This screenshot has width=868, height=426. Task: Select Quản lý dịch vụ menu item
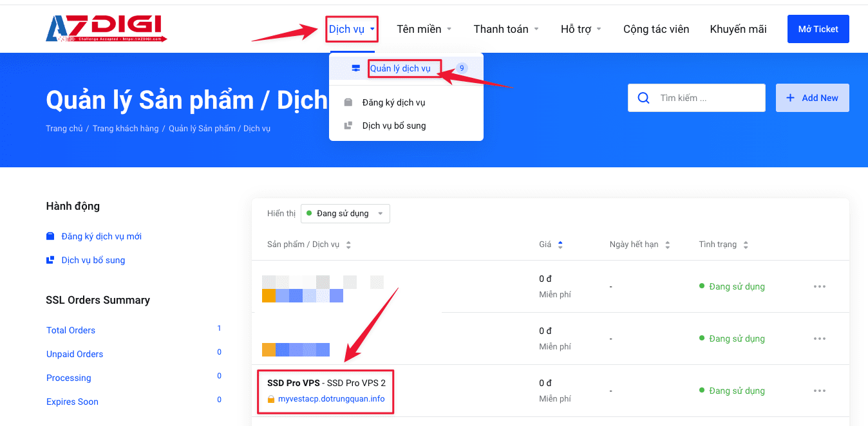(x=400, y=69)
